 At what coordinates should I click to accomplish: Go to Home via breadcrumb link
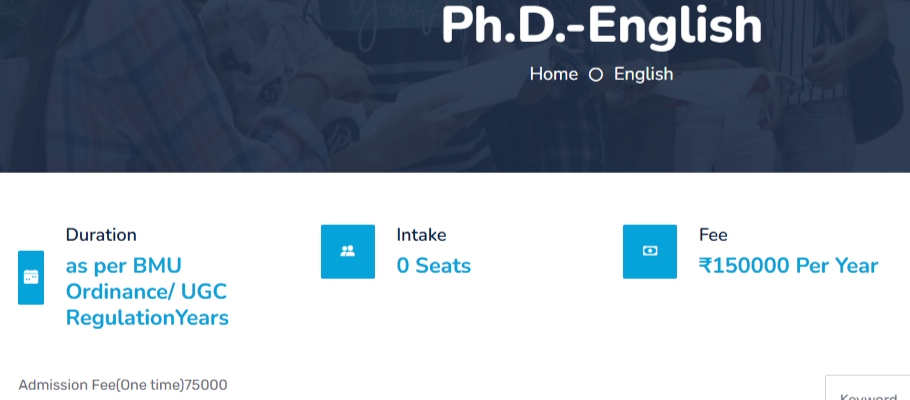[553, 74]
